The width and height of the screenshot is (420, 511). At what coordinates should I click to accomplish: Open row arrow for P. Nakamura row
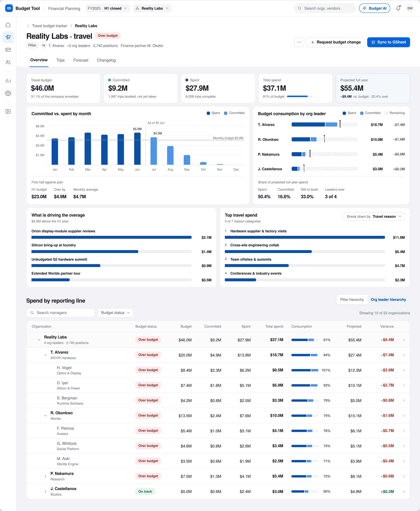(404, 476)
